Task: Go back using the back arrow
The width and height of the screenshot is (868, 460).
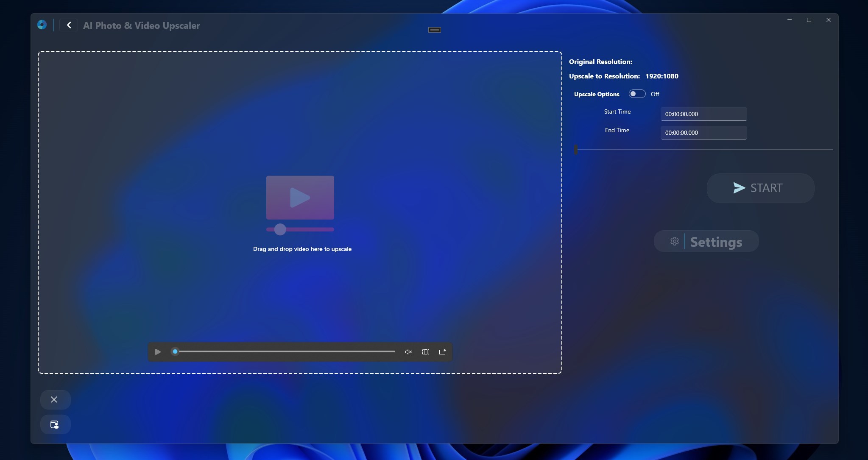Action: [x=69, y=25]
